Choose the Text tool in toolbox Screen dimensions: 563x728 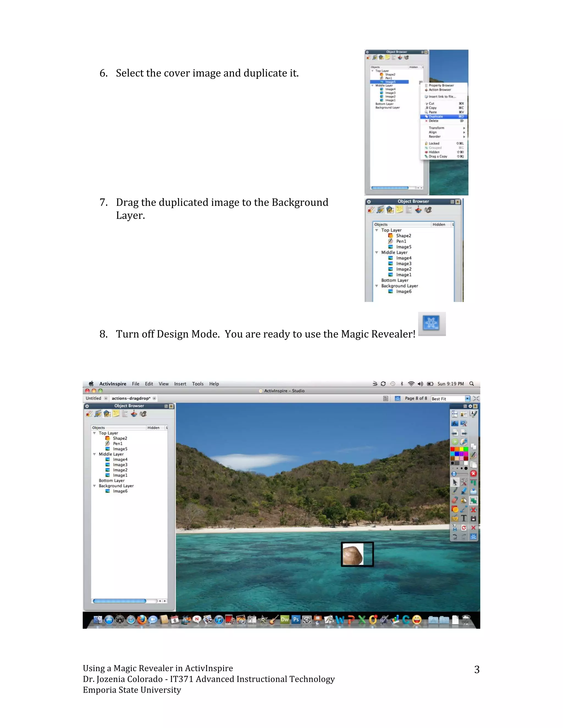(x=464, y=518)
